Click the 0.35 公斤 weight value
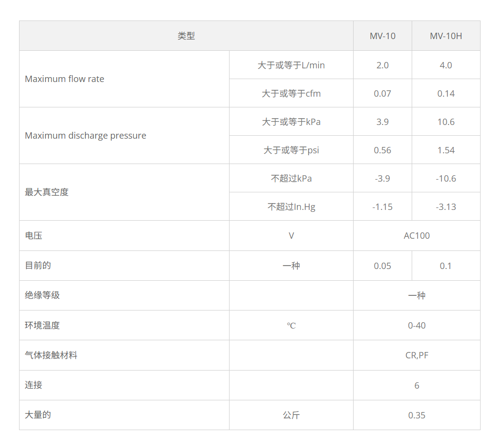This screenshot has width=504, height=435. [416, 414]
